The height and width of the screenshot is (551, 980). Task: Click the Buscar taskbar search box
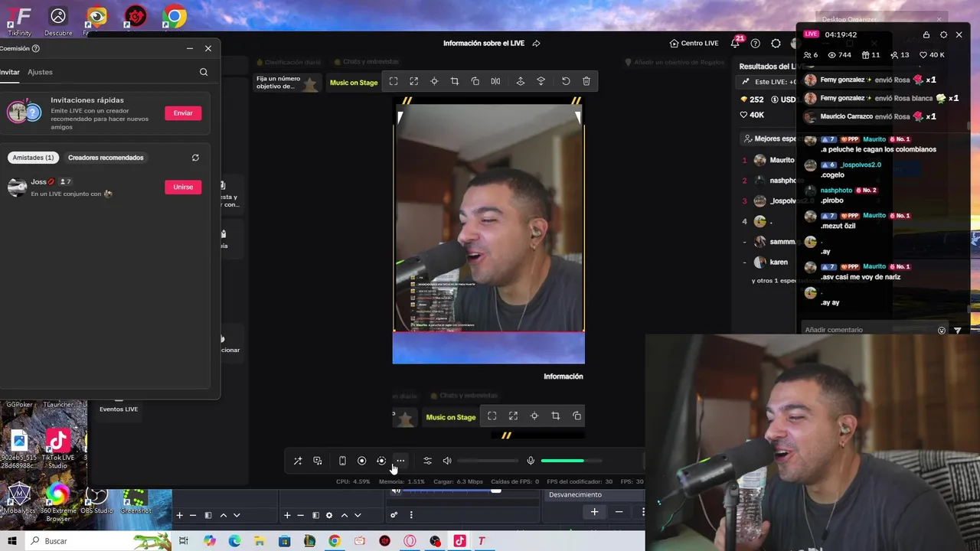click(x=100, y=541)
